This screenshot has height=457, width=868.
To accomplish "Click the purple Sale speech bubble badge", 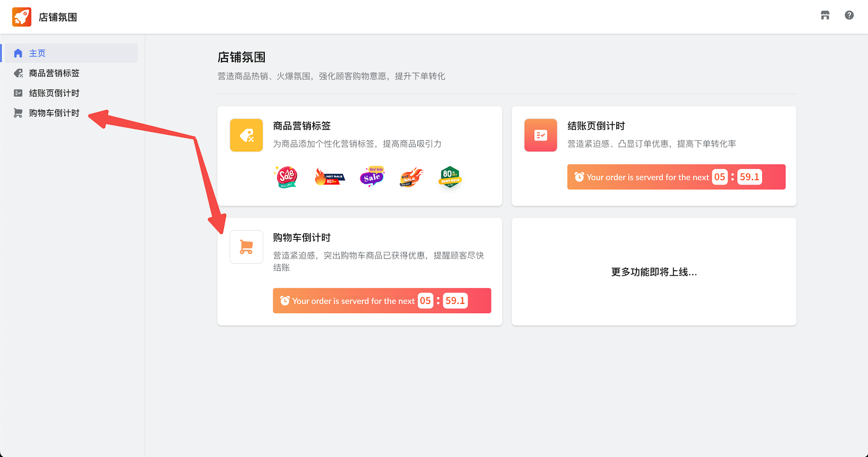I will pos(372,176).
